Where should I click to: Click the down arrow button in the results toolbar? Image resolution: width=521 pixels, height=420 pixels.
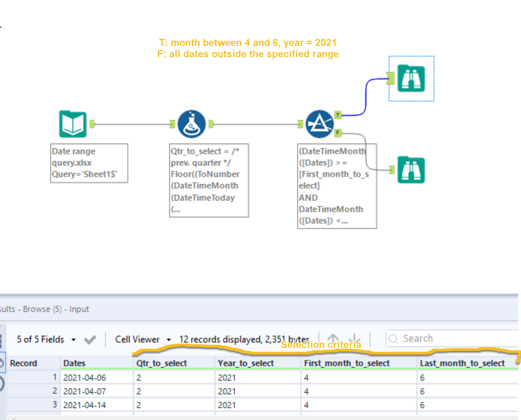click(354, 339)
